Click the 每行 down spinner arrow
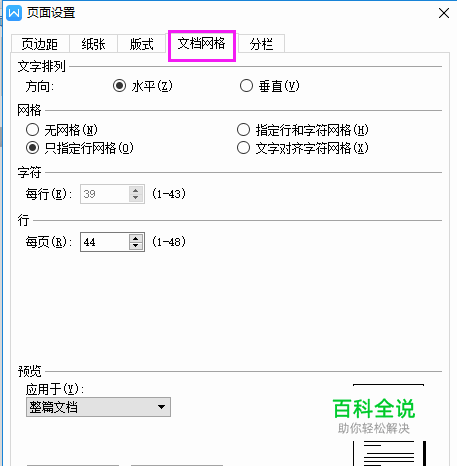Viewport: 457px width, 466px height. tap(135, 198)
